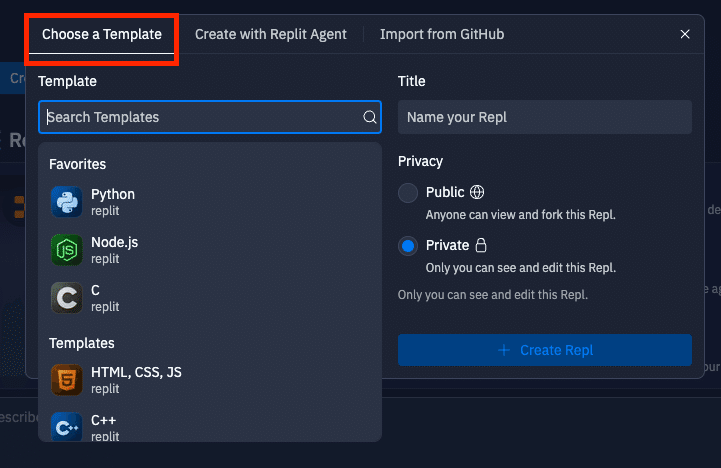Select the Private privacy radio button
The width and height of the screenshot is (721, 468).
(408, 246)
